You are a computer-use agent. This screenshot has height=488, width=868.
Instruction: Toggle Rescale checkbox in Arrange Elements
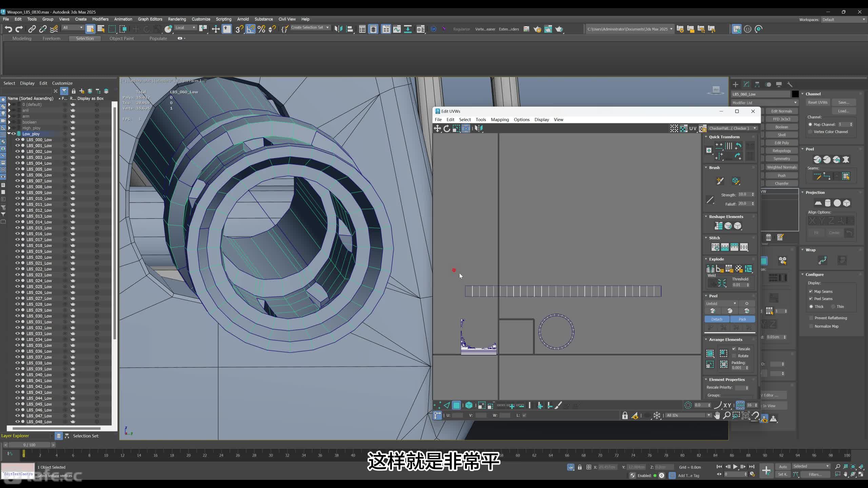734,349
